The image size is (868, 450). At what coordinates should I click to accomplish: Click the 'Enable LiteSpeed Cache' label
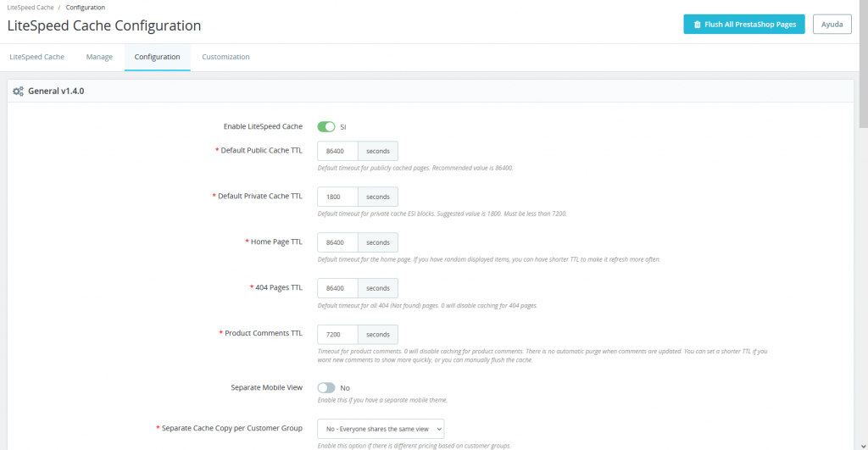pos(263,127)
